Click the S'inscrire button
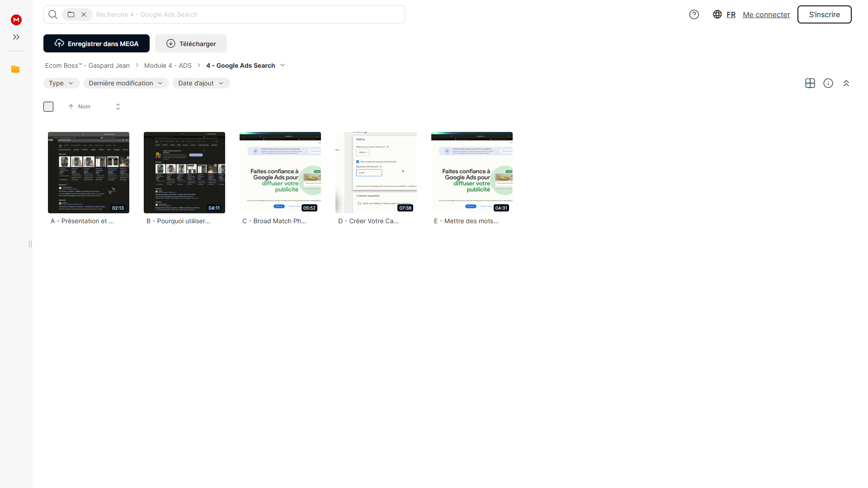This screenshot has width=868, height=488. (x=824, y=14)
